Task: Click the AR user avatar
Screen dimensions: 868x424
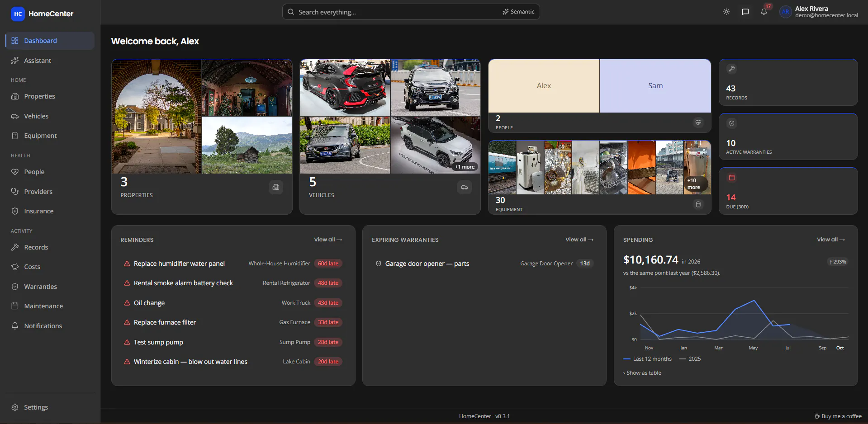Action: (x=785, y=12)
